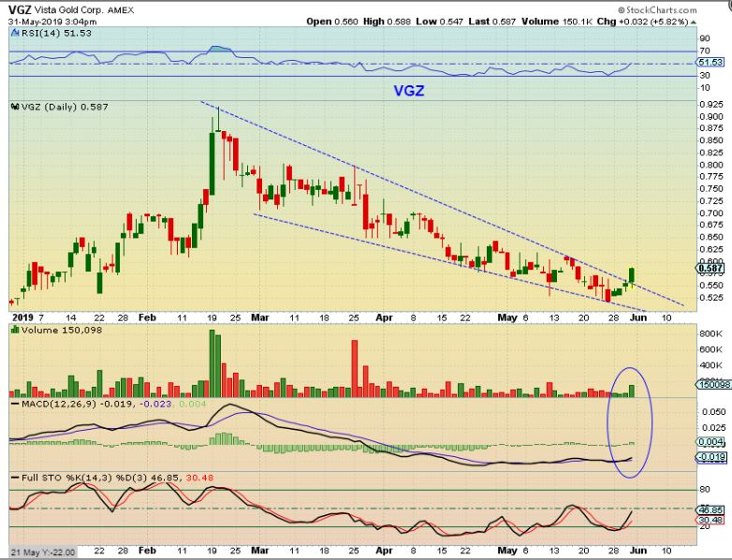The width and height of the screenshot is (732, 560).
Task: Click the MACD(12,26,9) indicator label
Action: tap(58, 404)
